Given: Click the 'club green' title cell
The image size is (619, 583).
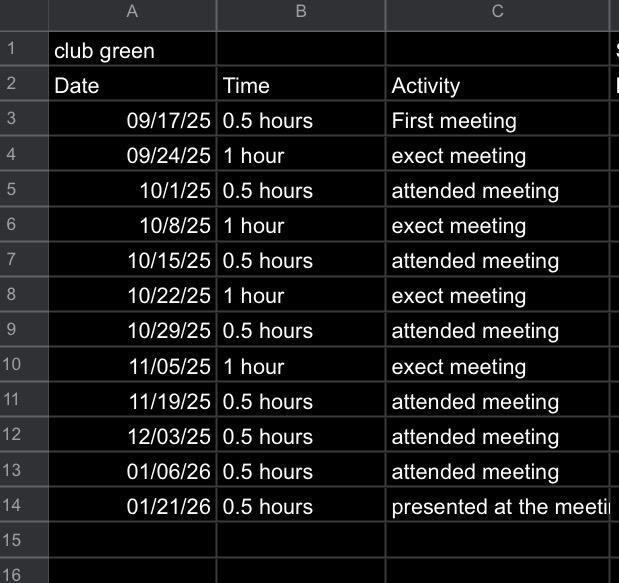Looking at the screenshot, I should click(x=132, y=50).
